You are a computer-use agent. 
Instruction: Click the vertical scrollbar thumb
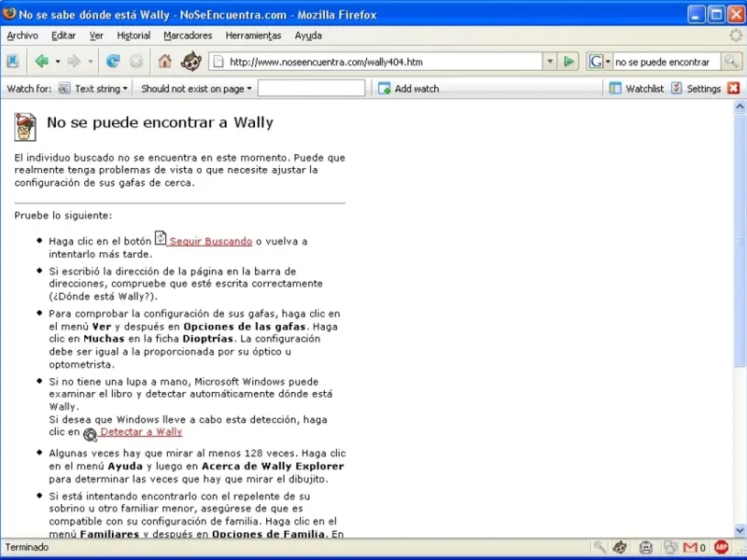click(x=740, y=240)
